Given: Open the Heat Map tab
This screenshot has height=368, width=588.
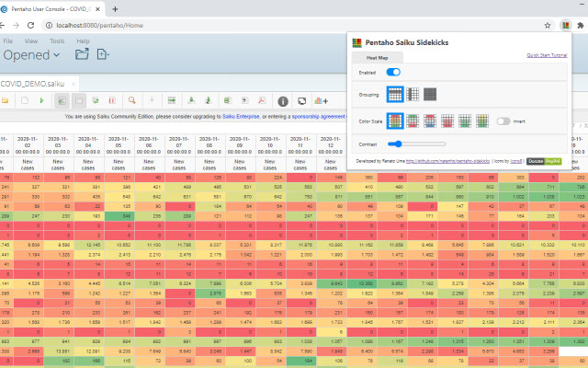Looking at the screenshot, I should point(379,57).
